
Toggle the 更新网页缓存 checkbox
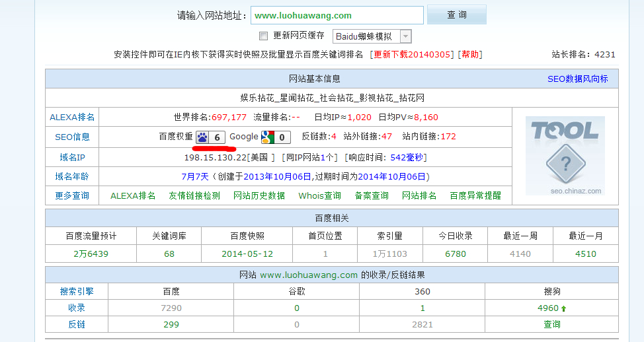coord(263,36)
